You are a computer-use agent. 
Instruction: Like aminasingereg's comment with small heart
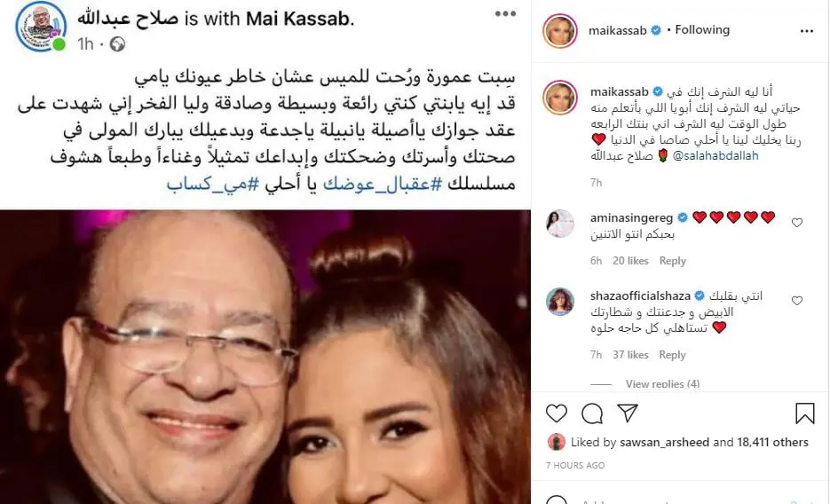pos(796,223)
